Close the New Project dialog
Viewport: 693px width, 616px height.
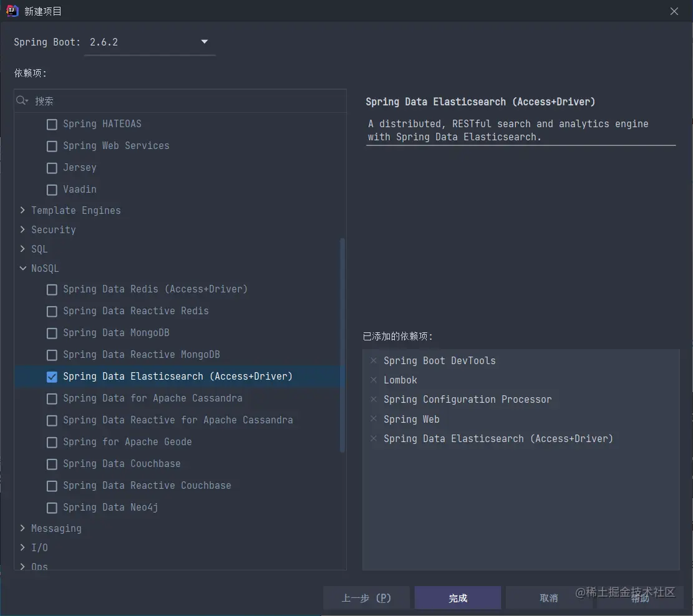click(x=674, y=11)
